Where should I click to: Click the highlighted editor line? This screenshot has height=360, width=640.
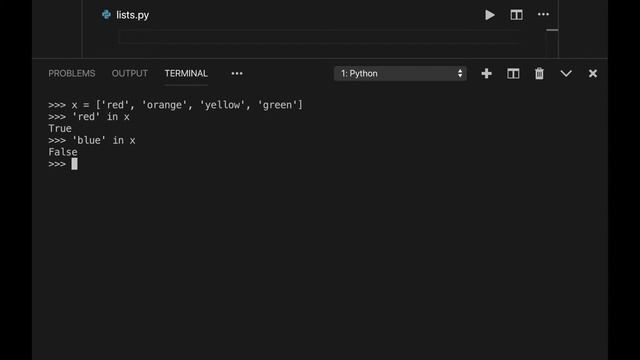point(319,37)
